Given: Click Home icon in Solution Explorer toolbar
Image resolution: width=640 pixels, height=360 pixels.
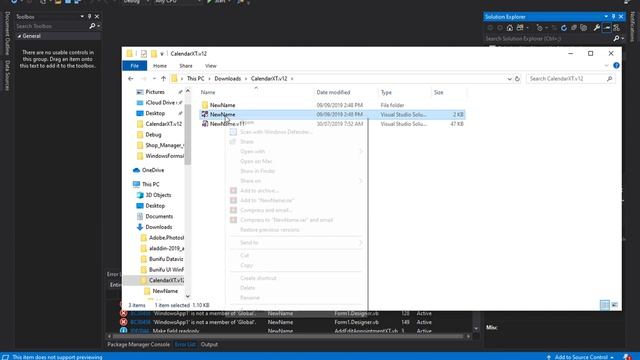Looking at the screenshot, I should click(x=510, y=28).
